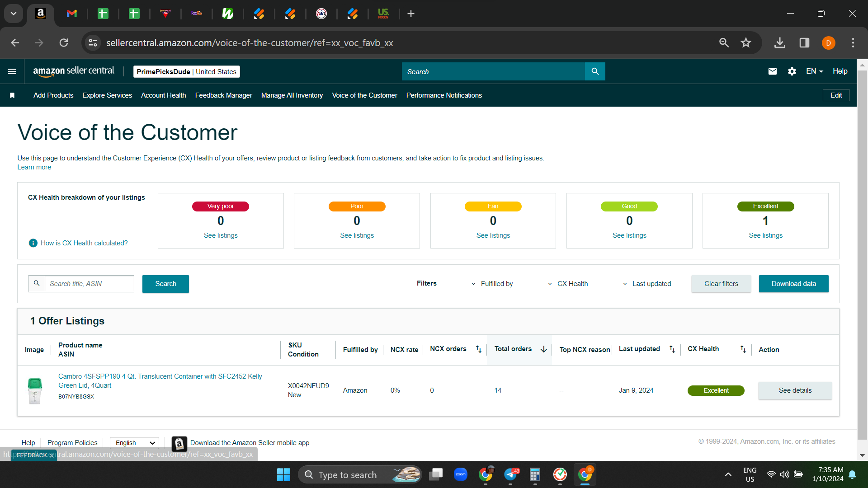Toggle Chrome side panel icon
Viewport: 868px width, 488px height.
804,43
